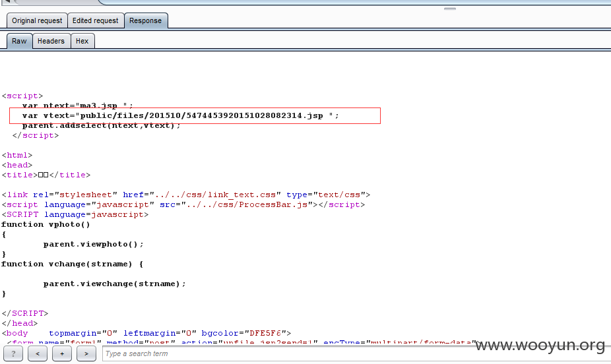Switch to the Edited request tab

(x=96, y=20)
